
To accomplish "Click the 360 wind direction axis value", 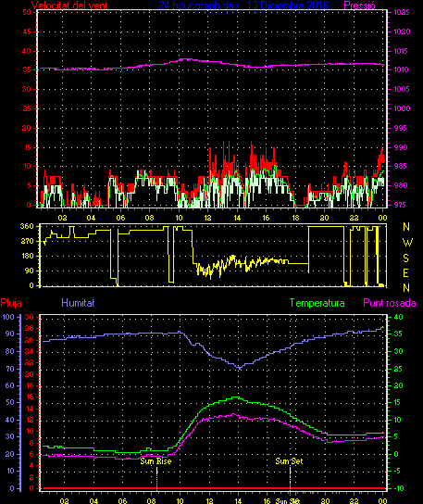I will coord(27,227).
